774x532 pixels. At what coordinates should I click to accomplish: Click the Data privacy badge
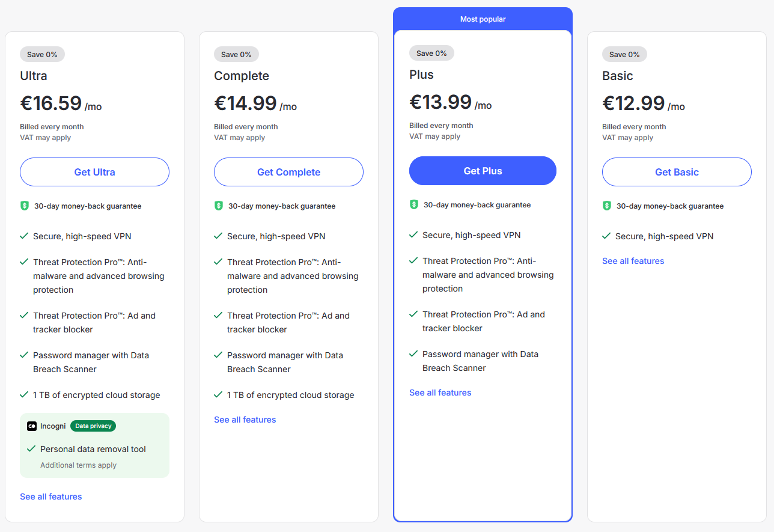[x=93, y=426]
